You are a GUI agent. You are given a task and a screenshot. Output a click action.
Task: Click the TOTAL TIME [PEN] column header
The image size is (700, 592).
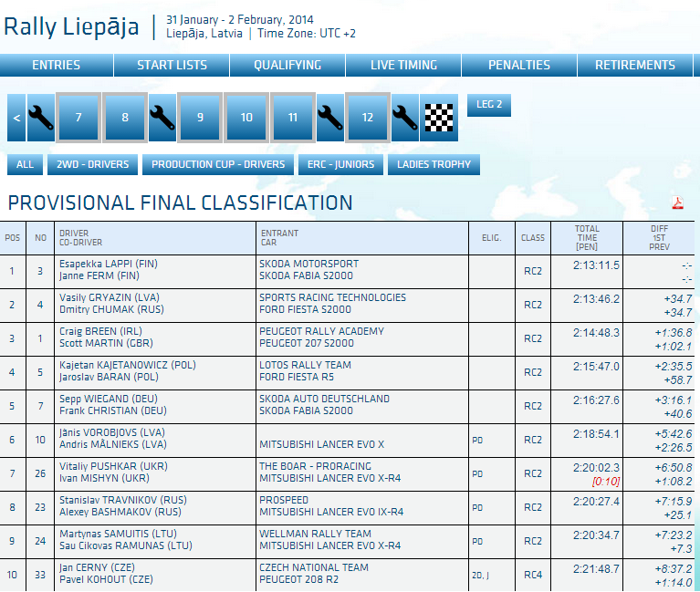[587, 238]
